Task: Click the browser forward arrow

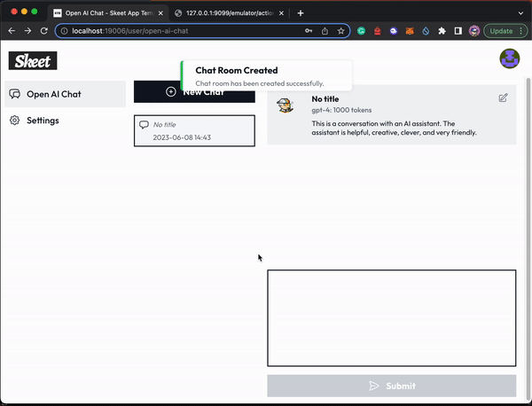Action: (27, 31)
